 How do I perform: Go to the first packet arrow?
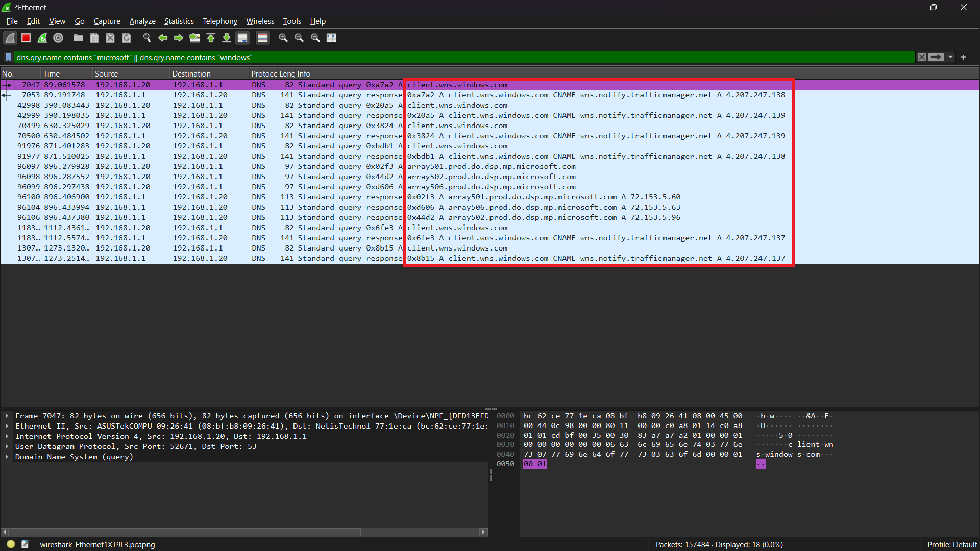coord(211,38)
